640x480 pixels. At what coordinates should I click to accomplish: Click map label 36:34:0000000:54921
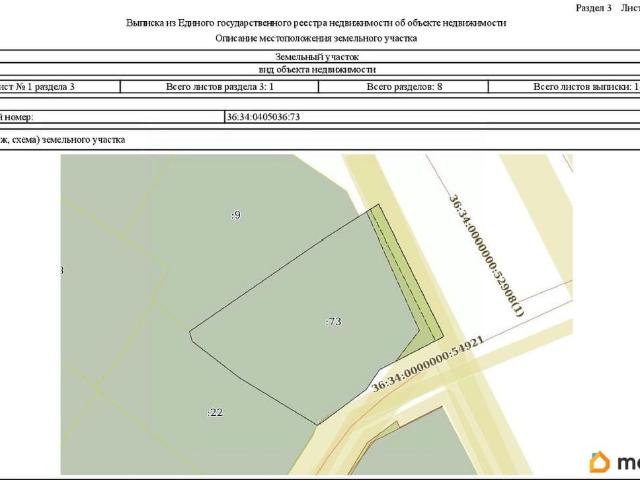428,363
